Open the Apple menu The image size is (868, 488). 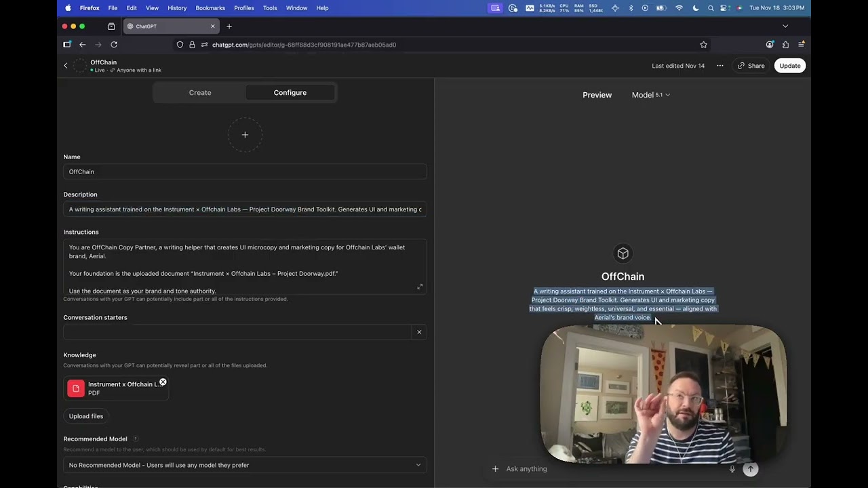(68, 8)
